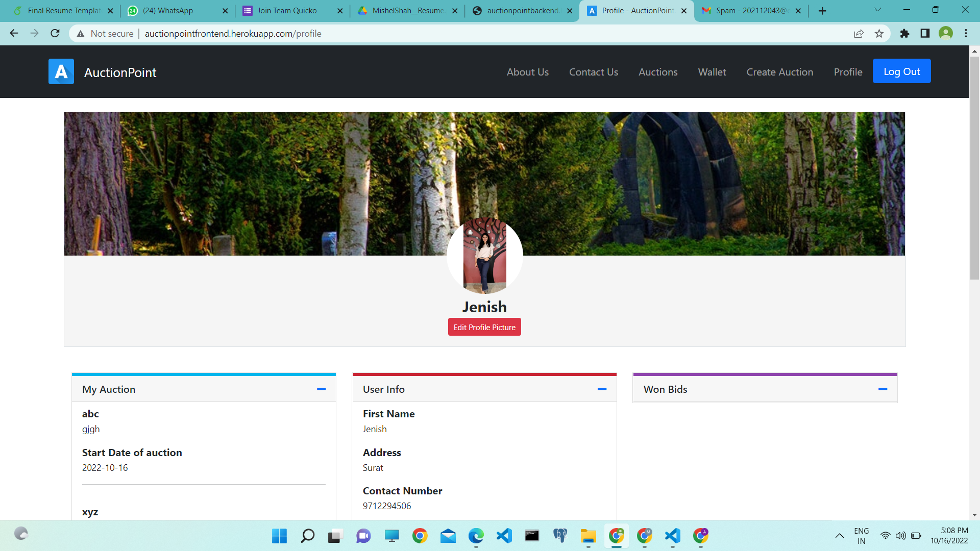
Task: Collapse the User Info card
Action: coord(602,389)
